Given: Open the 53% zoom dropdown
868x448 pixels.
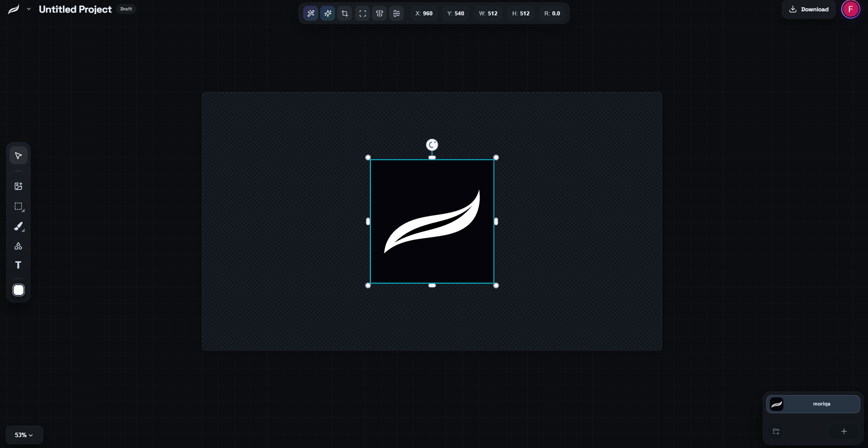Looking at the screenshot, I should click(x=24, y=435).
